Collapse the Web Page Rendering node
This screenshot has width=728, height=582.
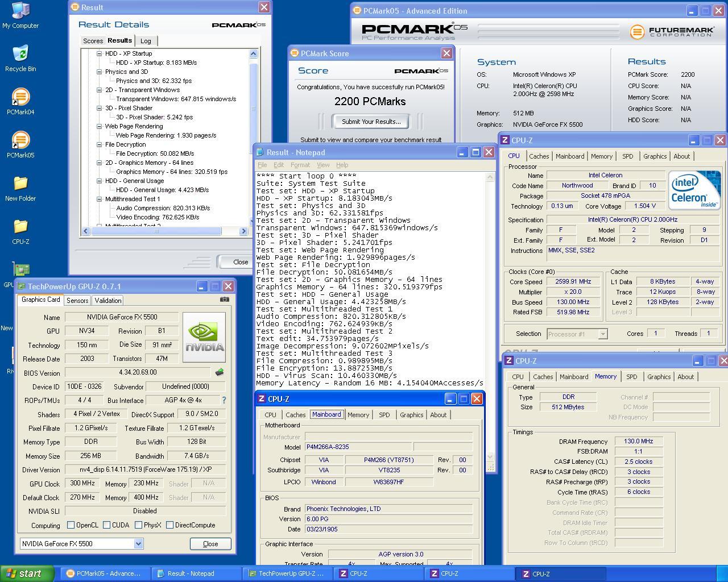(99, 126)
